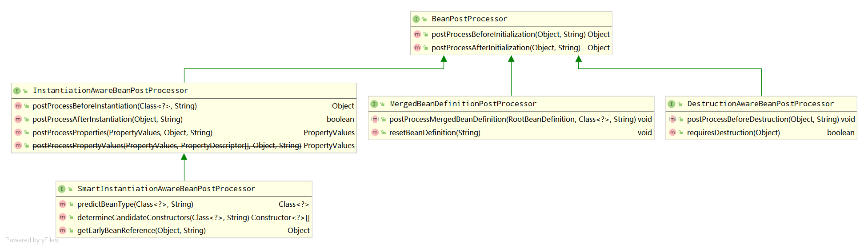Click interface icon beside SmartInstantiationAwareBeanPostProcessor
Screen dimensions: 868x249
pos(62,189)
